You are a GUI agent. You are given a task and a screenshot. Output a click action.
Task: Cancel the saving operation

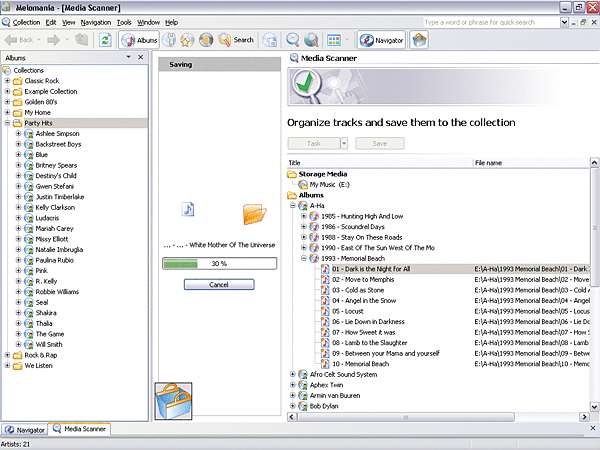click(x=219, y=284)
